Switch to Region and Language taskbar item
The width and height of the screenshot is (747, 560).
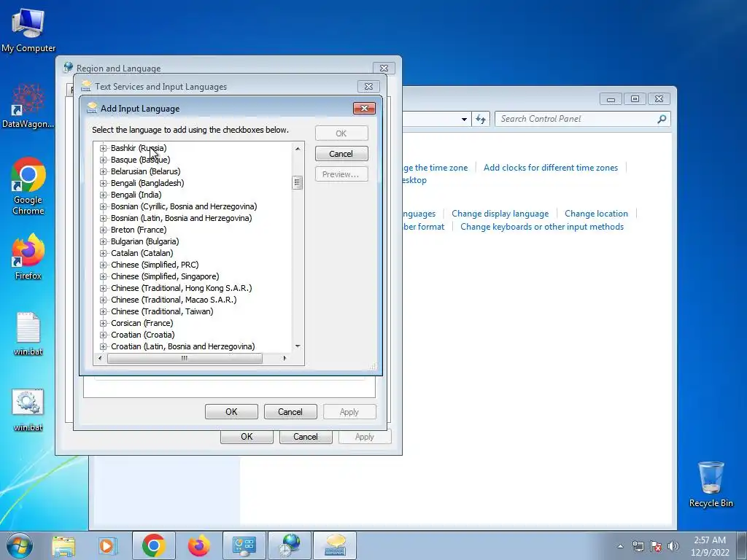(289, 545)
